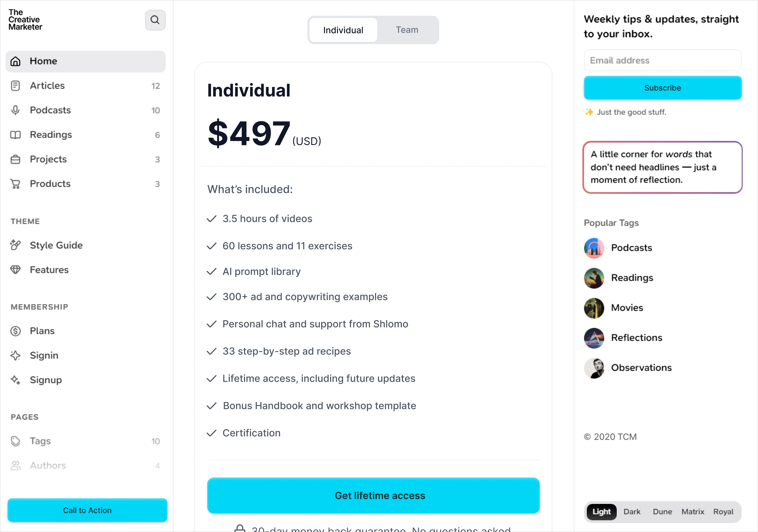This screenshot has height=532, width=758.
Task: Click the Email address input field
Action: [x=662, y=61]
